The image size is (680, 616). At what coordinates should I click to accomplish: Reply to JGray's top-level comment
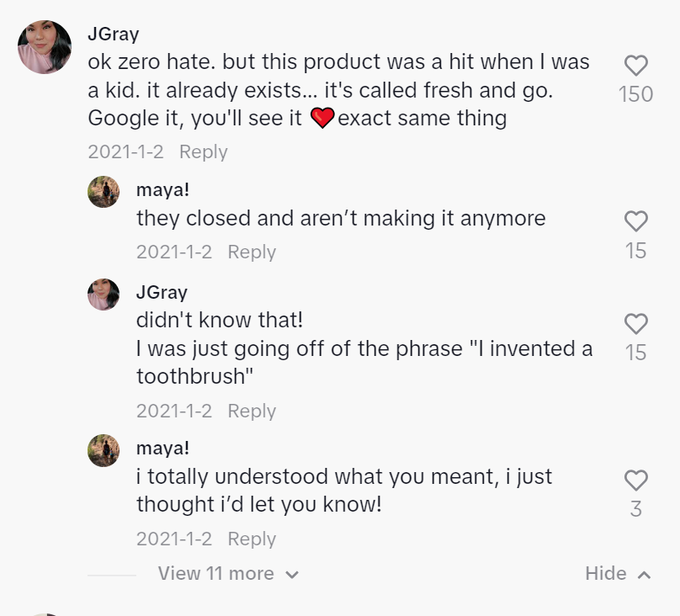[x=204, y=152]
